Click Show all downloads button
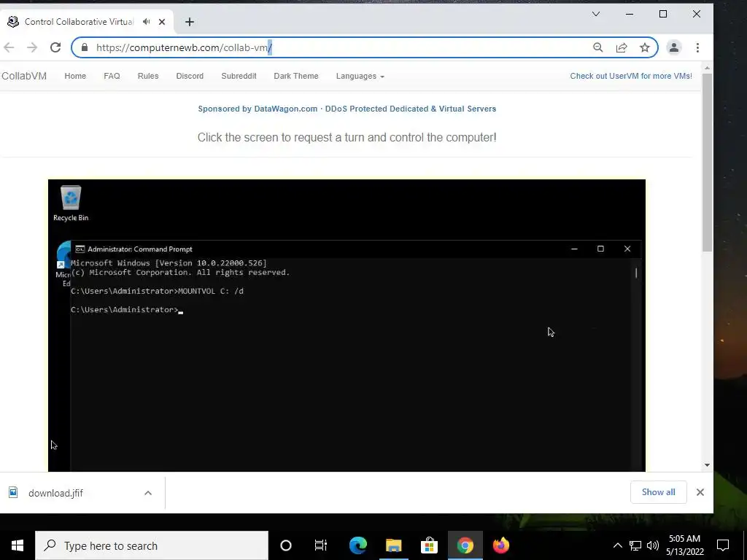747x560 pixels. (659, 492)
